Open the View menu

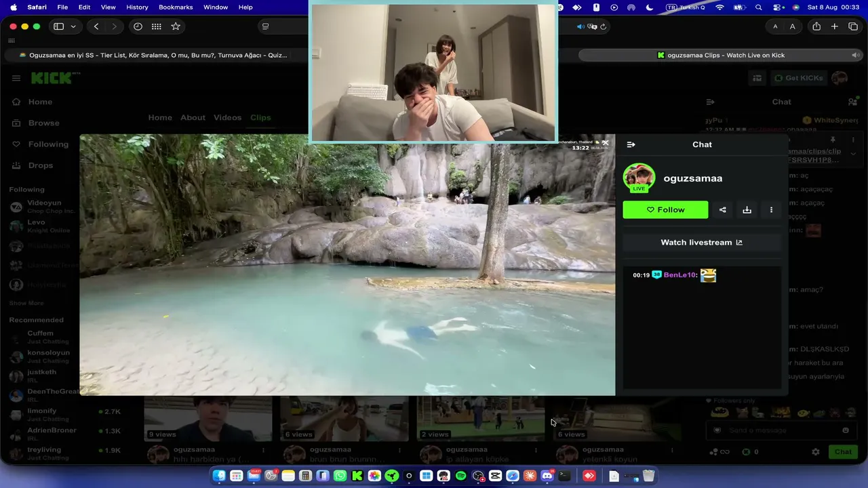(108, 7)
